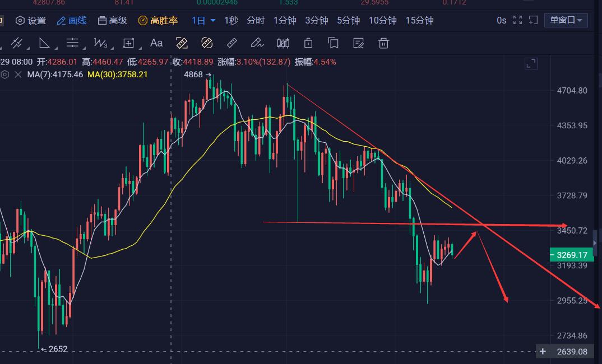Open the MA indicator settings gear
This screenshot has width=602, height=364.
5,74
